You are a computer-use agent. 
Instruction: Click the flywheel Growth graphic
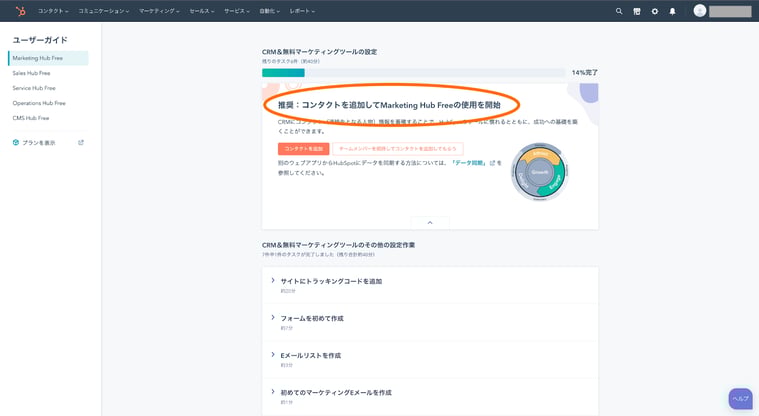[539, 171]
